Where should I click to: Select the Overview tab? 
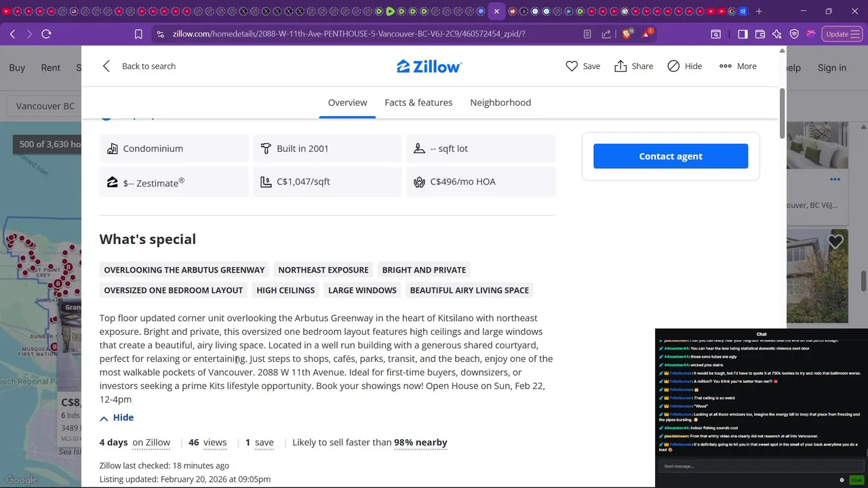point(347,102)
